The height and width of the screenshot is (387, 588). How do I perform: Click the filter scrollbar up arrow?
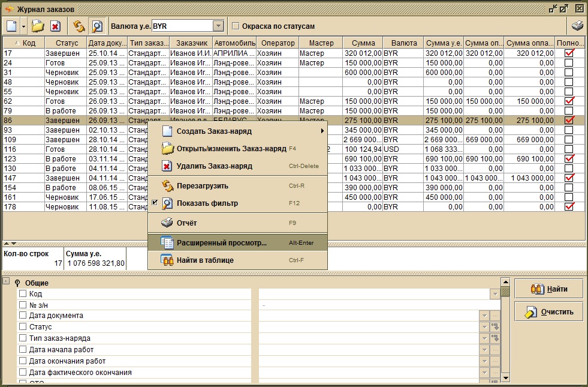(505, 282)
